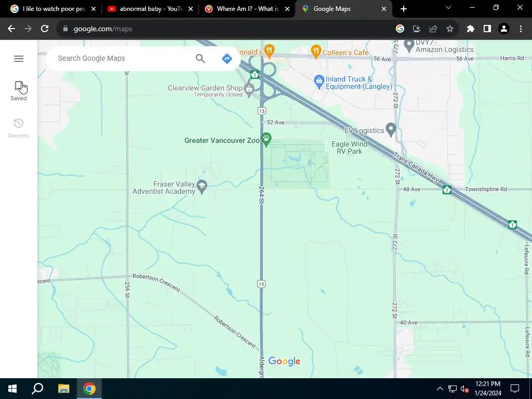The width and height of the screenshot is (532, 399).
Task: Close the abnormal baby YouTube tab
Action: pos(191,9)
